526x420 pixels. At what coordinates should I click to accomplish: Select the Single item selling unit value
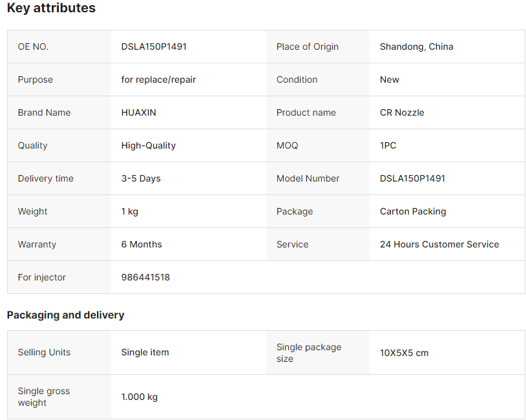145,352
